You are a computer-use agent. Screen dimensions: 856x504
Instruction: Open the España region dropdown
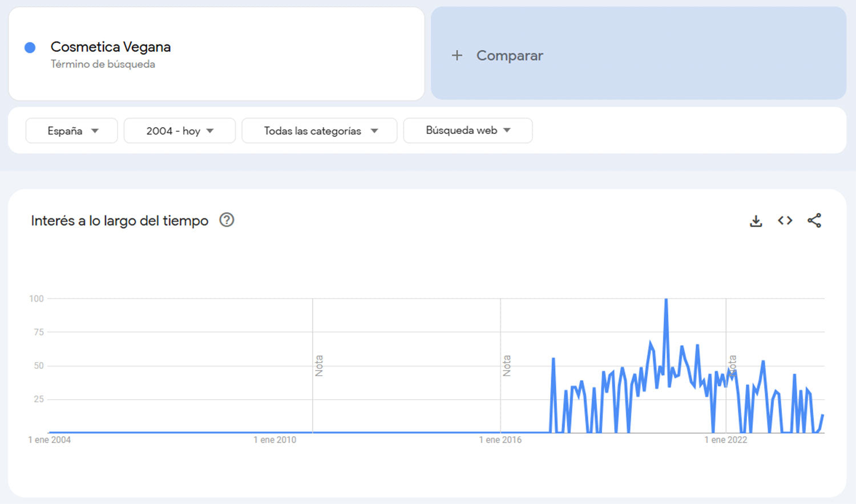coord(72,131)
